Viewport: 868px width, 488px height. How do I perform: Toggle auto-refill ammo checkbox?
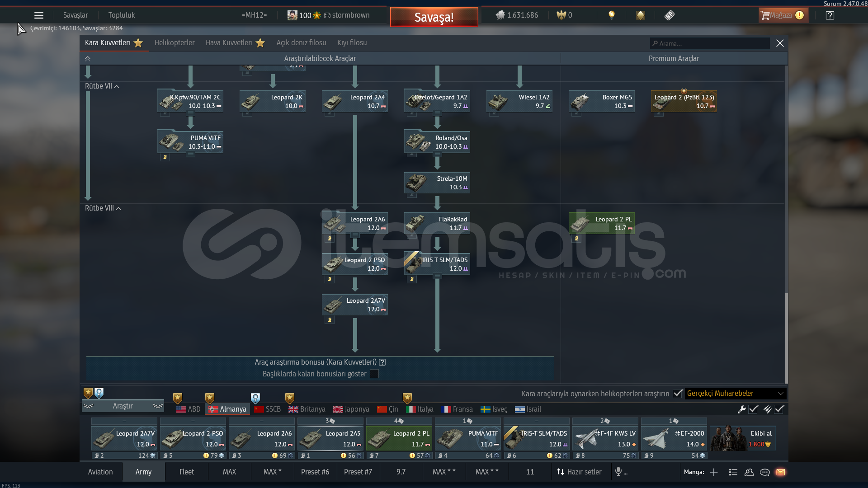pyautogui.click(x=779, y=409)
